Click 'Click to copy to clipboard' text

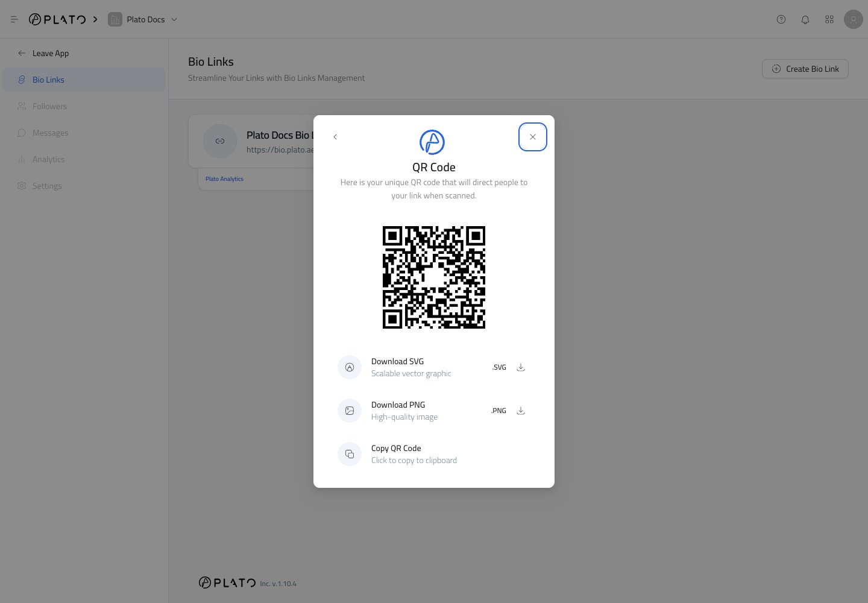pos(414,461)
